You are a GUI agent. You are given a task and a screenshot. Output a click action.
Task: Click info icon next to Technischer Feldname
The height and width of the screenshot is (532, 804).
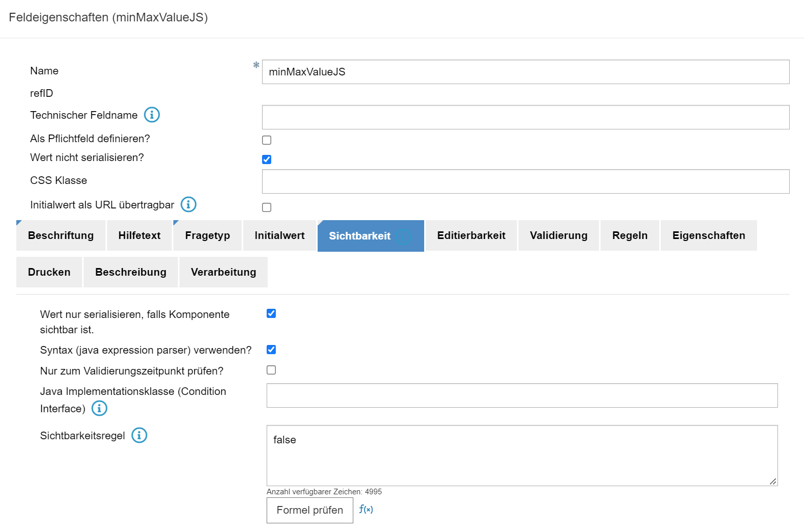click(x=152, y=115)
